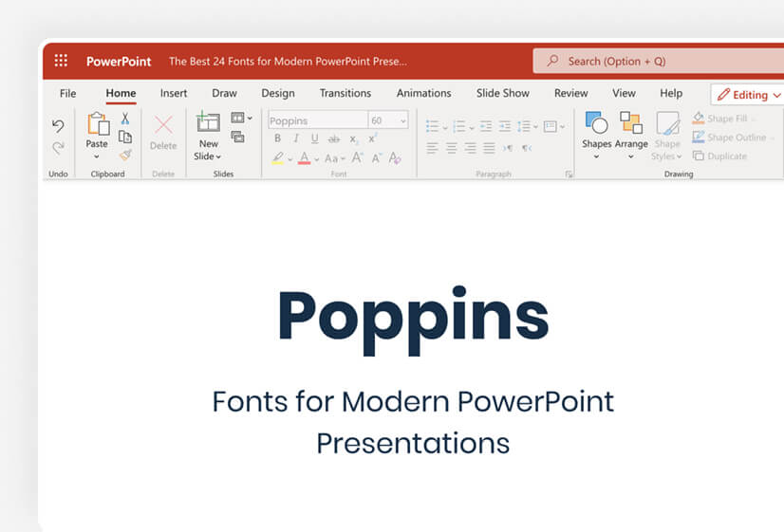Click the Redo arrow icon
784x532 pixels.
tap(58, 147)
